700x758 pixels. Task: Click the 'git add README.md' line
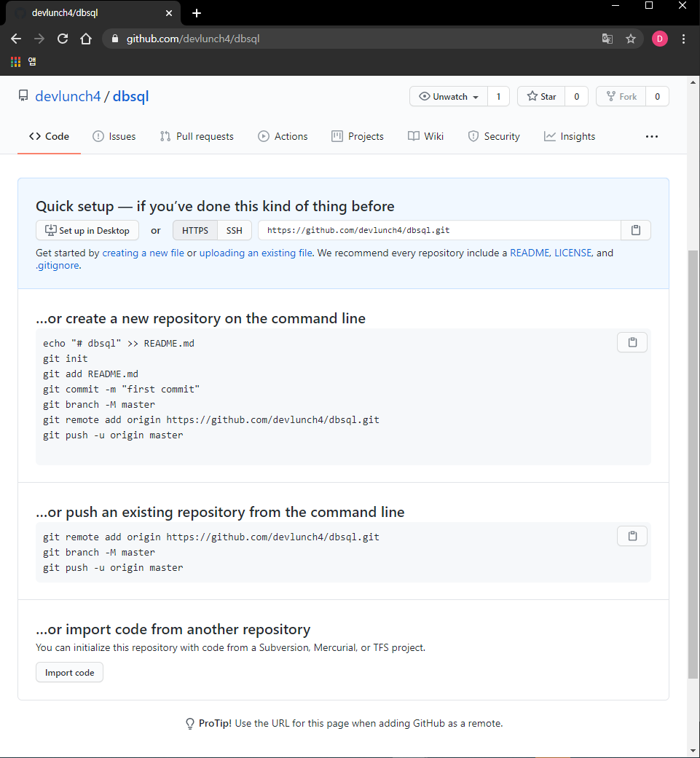pos(90,374)
